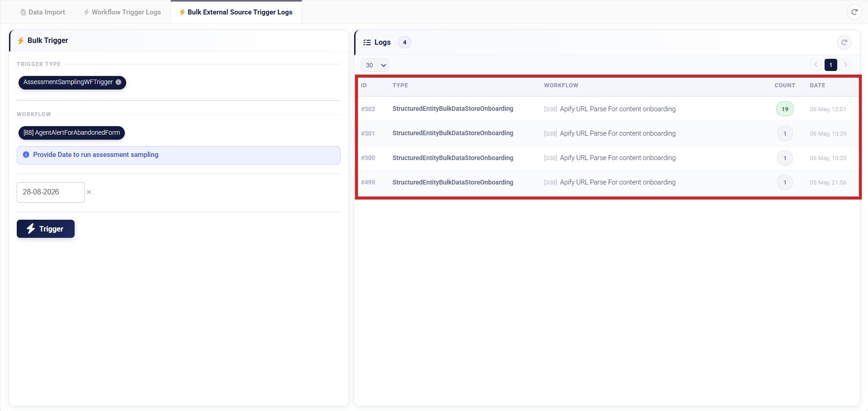868x411 pixels.
Task: Click the date 05 May, 21:56
Action: click(x=828, y=183)
